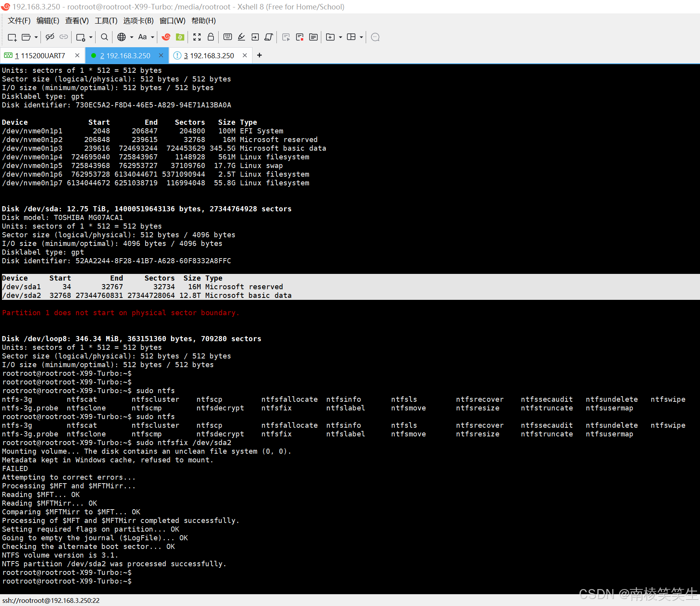The image size is (700, 606).
Task: Open the 文件(F) menu
Action: (x=19, y=21)
